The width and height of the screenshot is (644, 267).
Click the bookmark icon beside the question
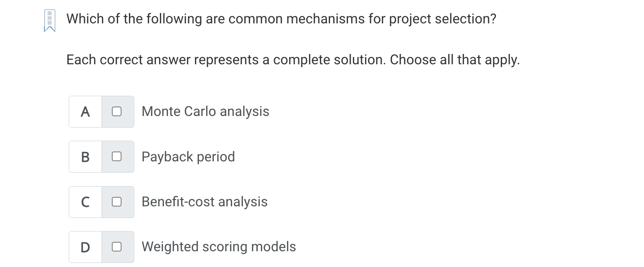click(x=49, y=19)
